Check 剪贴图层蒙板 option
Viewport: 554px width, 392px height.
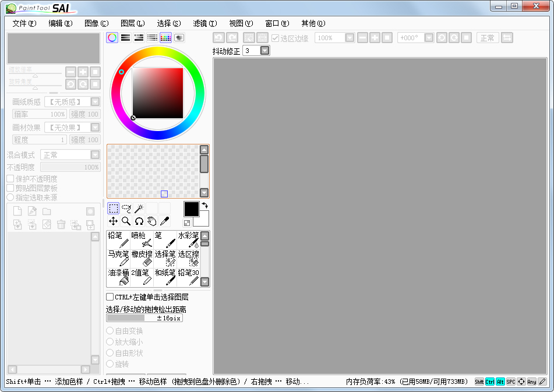10,188
